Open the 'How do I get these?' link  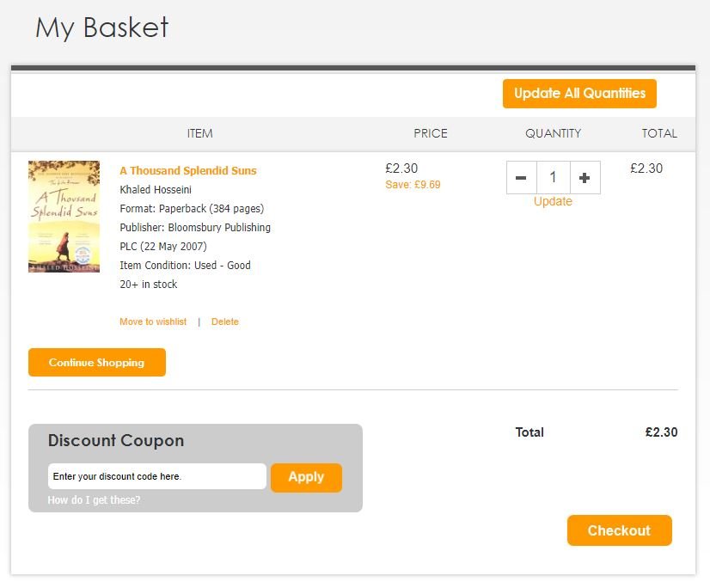click(x=94, y=500)
